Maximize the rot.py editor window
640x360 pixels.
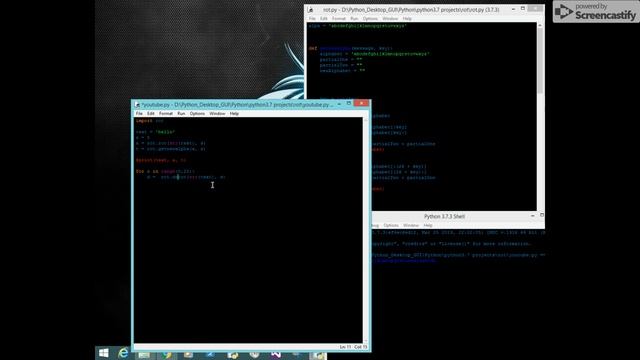[x=523, y=9]
